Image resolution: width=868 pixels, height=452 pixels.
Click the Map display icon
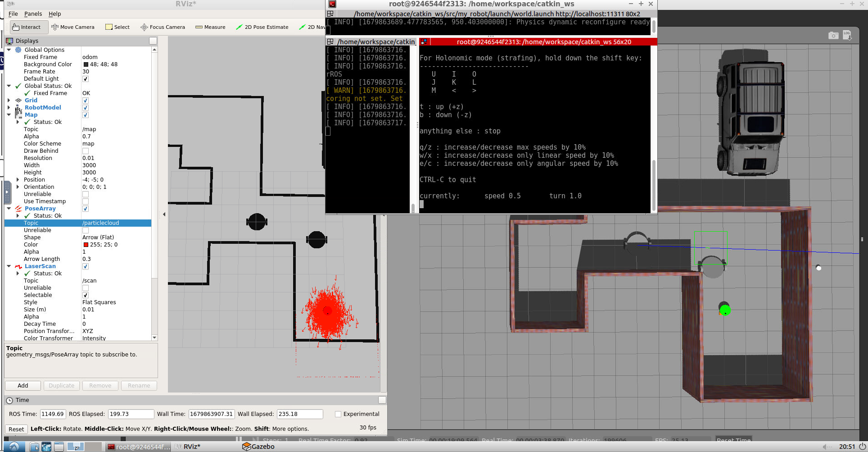tap(18, 114)
